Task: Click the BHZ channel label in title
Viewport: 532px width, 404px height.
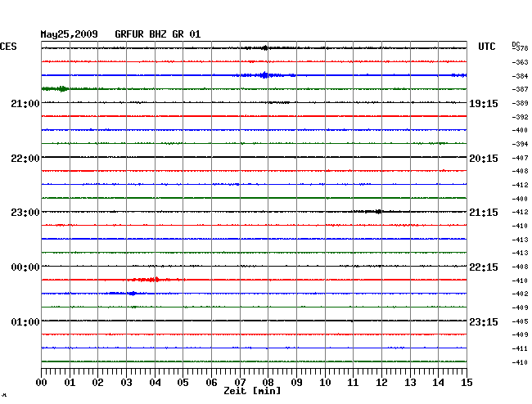Action: (158, 34)
